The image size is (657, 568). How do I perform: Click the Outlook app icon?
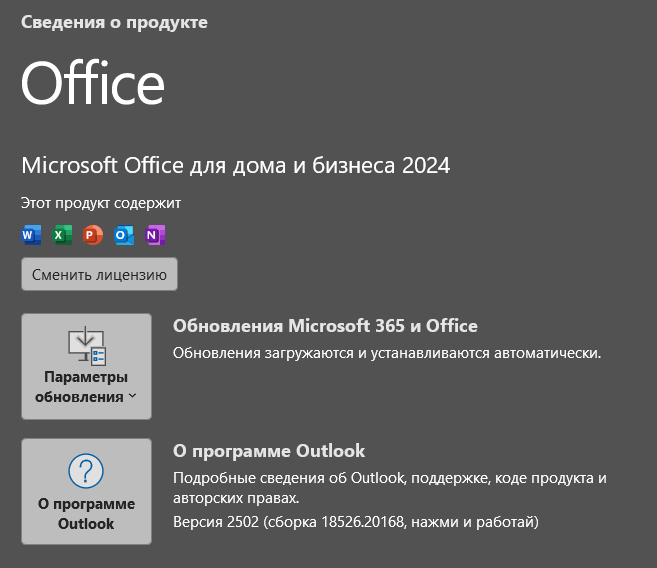(x=124, y=235)
